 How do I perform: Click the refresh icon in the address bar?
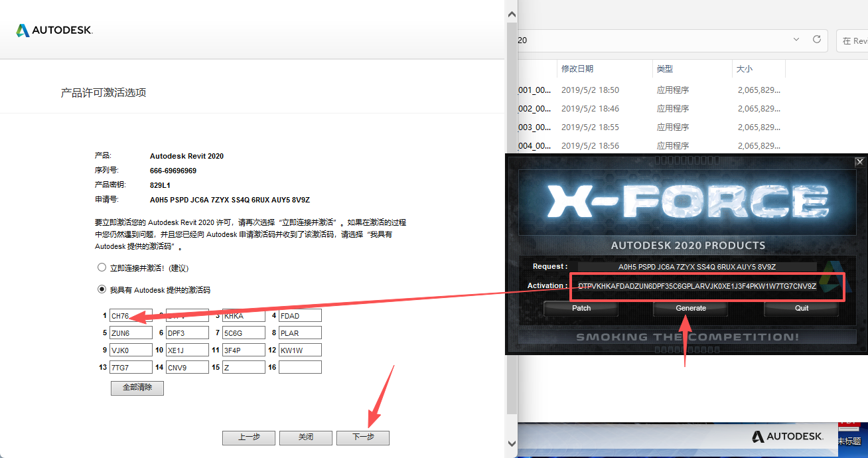816,40
